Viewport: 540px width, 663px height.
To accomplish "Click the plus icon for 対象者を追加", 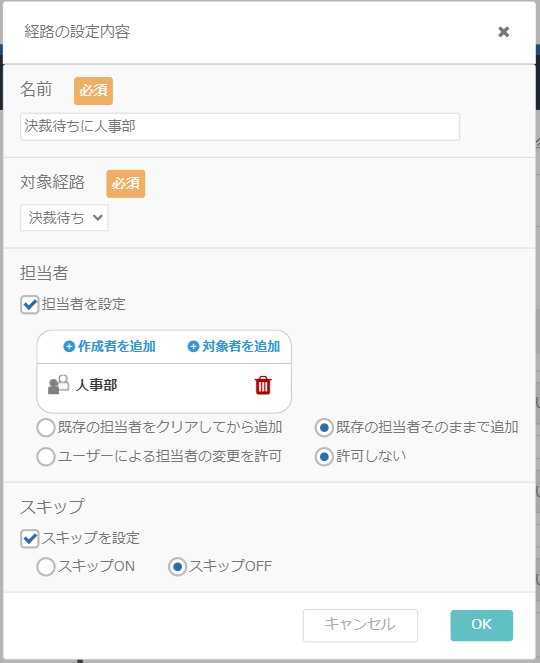I will pyautogui.click(x=193, y=346).
